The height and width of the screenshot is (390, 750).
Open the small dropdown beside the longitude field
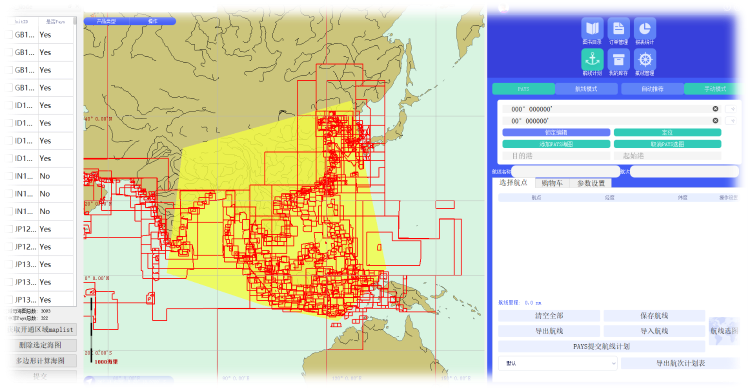731,109
